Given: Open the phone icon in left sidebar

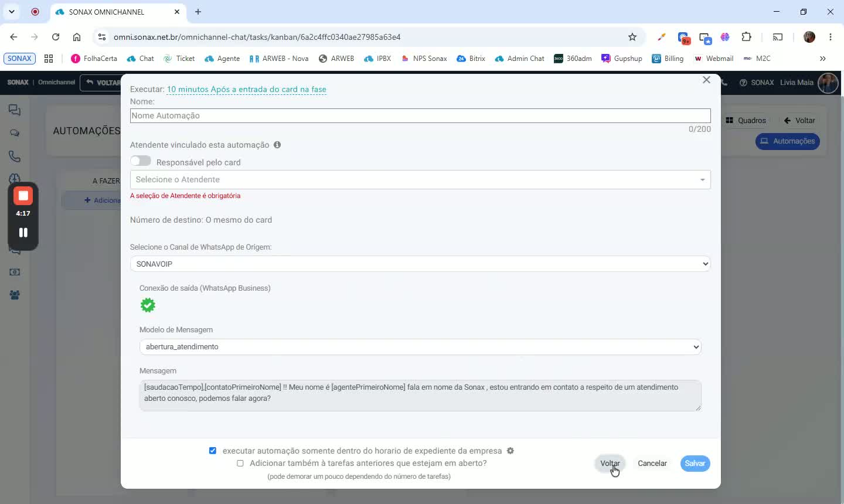Looking at the screenshot, I should pyautogui.click(x=15, y=156).
